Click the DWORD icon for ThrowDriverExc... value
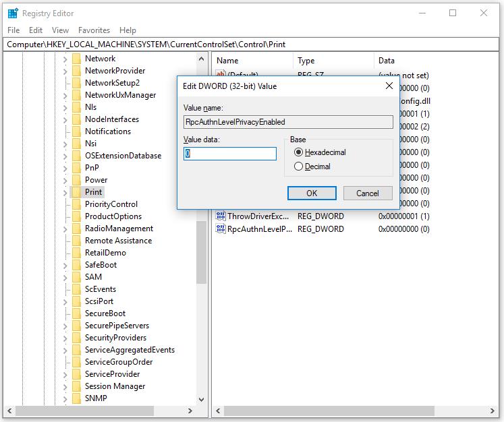This screenshot has height=422, width=504. tap(221, 216)
